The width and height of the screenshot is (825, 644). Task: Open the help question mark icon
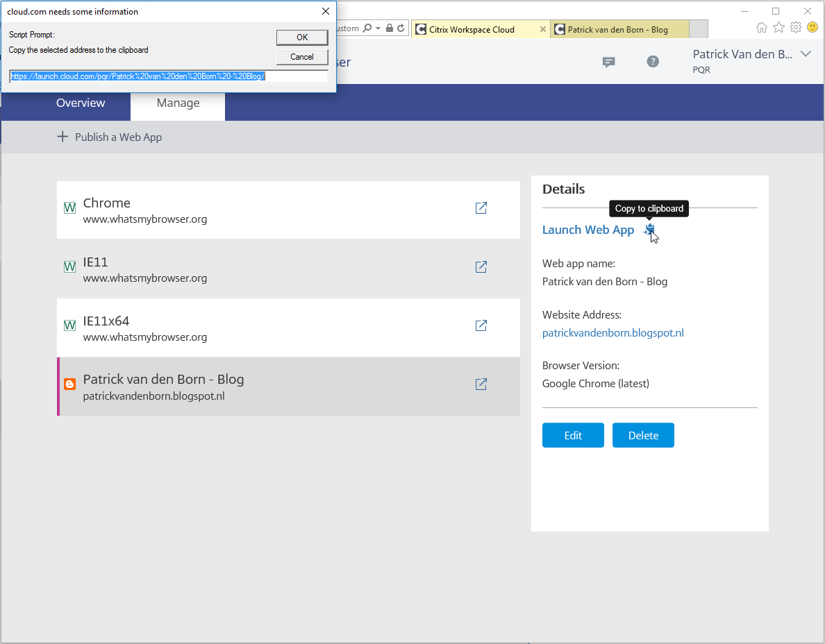coord(653,62)
